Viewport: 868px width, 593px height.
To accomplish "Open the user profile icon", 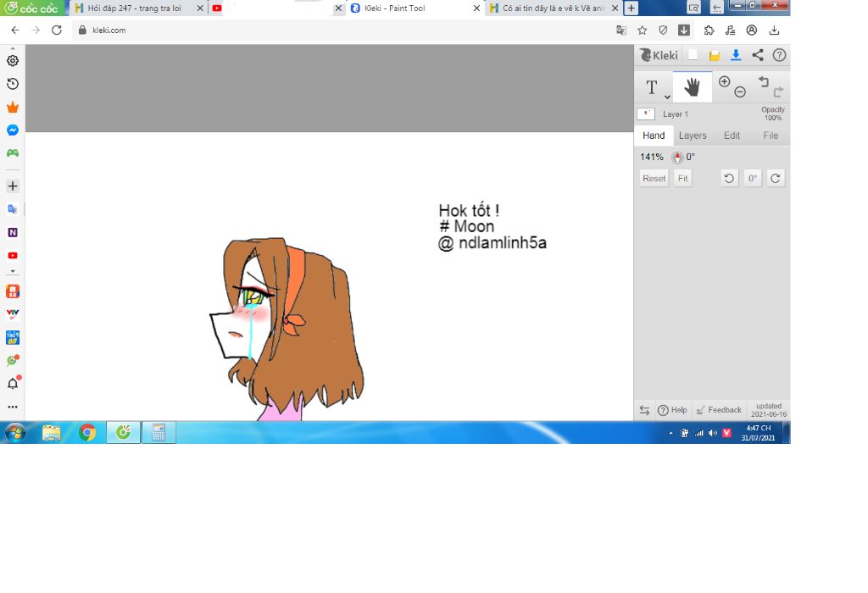I will [x=752, y=30].
